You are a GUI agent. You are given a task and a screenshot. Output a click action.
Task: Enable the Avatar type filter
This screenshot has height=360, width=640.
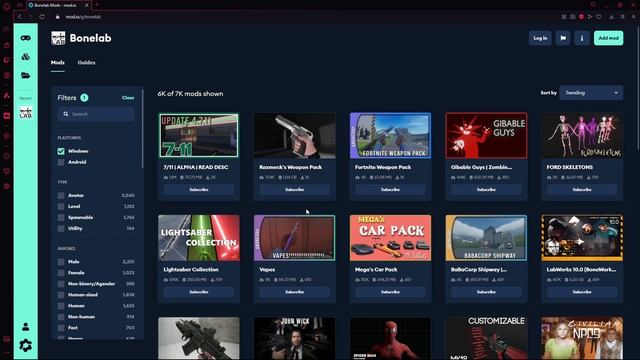coord(61,196)
